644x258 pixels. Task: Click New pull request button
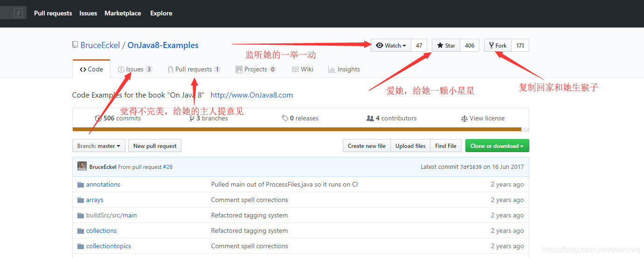(x=155, y=146)
